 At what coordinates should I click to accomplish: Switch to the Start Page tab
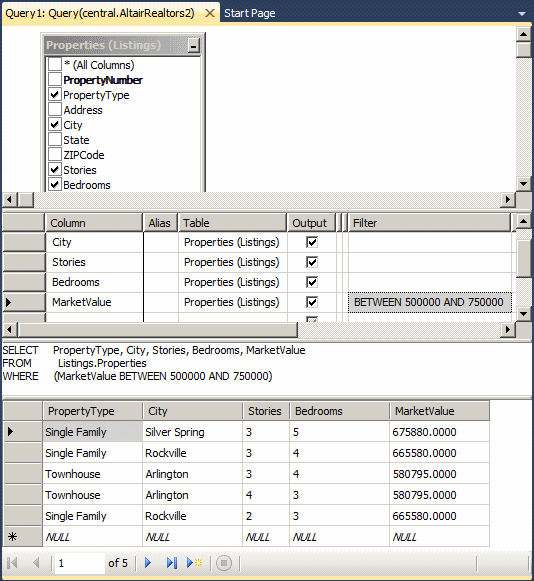pos(249,13)
